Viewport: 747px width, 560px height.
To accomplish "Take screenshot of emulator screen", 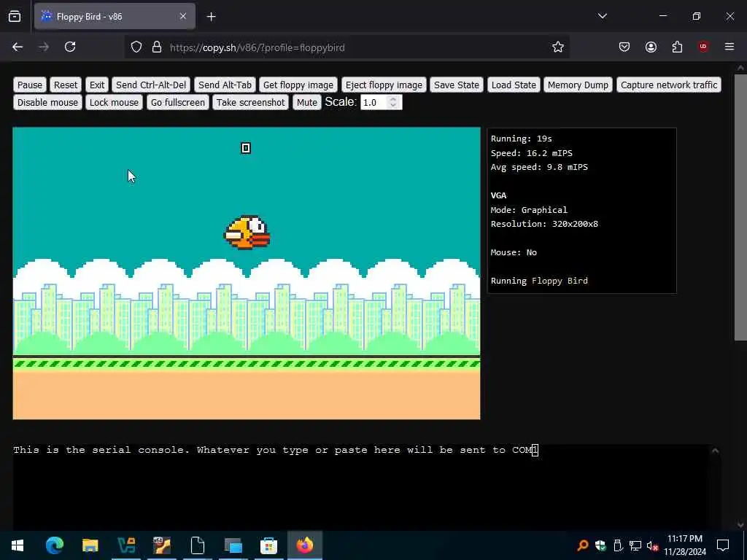I will (251, 102).
